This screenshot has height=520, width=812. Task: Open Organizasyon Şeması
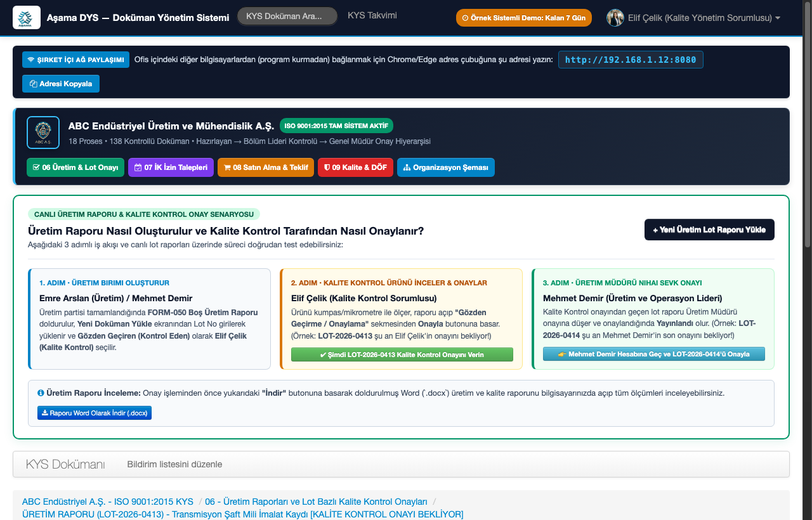coord(446,167)
